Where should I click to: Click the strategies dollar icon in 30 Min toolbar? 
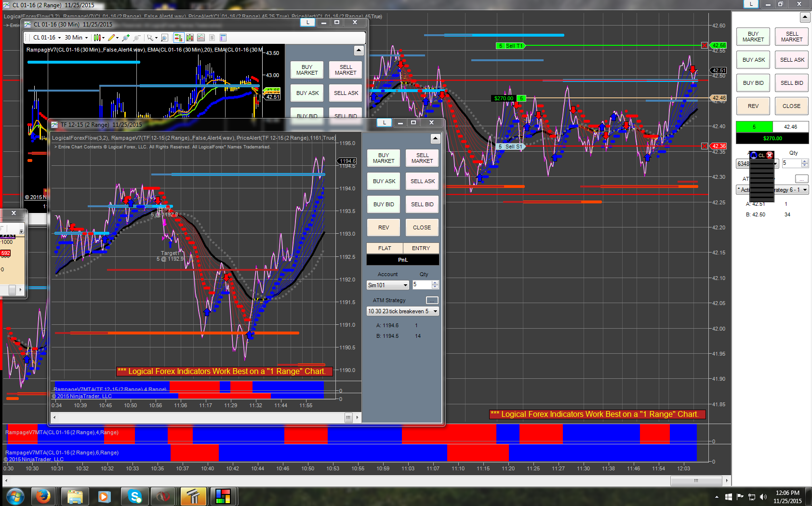coord(212,38)
